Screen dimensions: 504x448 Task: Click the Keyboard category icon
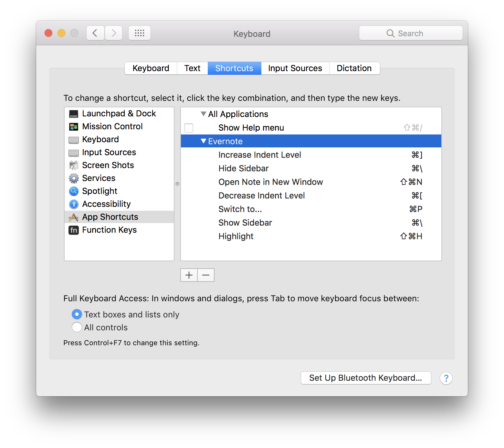pyautogui.click(x=74, y=140)
